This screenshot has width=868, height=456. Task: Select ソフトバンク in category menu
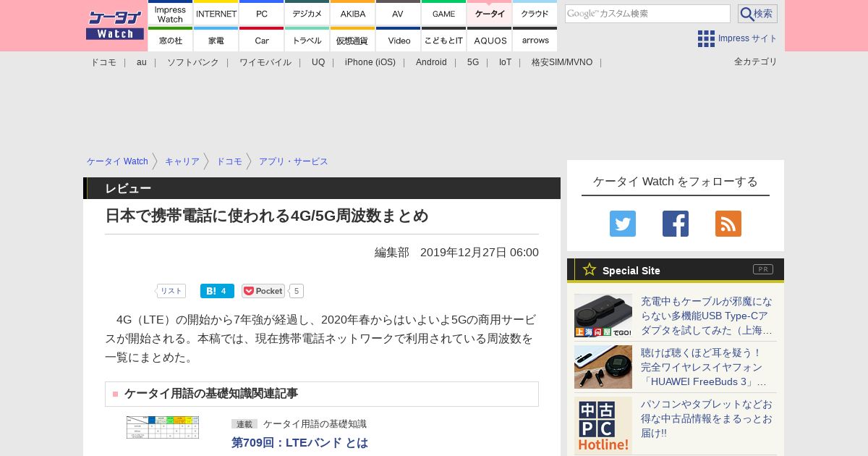pos(193,62)
